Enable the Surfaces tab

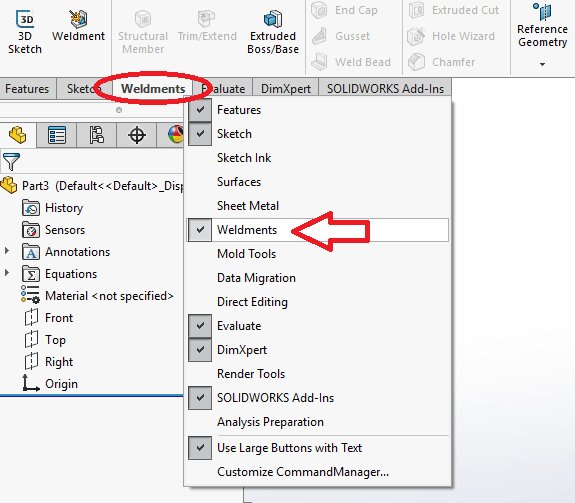coord(318,182)
